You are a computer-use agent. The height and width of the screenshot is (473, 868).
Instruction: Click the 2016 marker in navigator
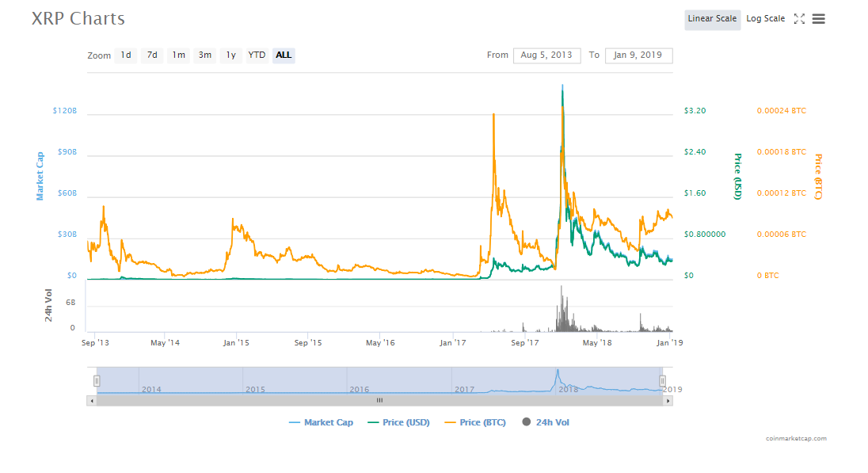(x=360, y=389)
